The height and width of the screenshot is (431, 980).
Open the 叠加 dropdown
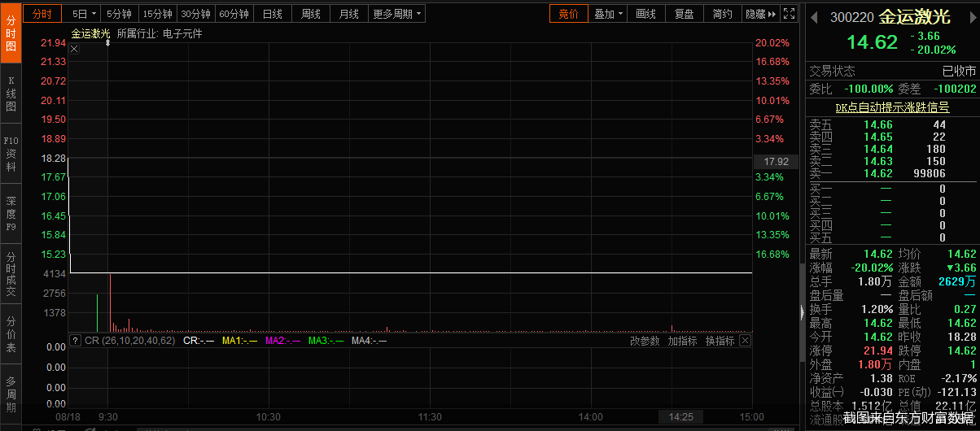pyautogui.click(x=608, y=14)
